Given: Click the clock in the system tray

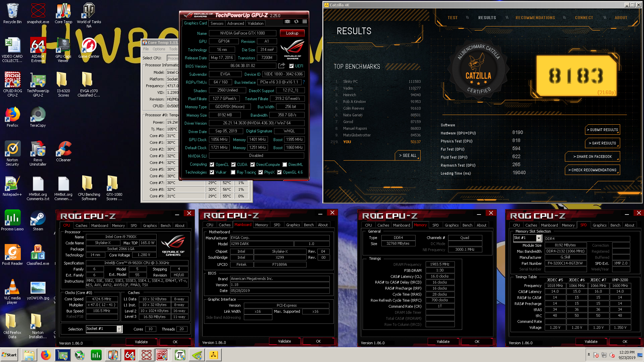Looking at the screenshot, I should pyautogui.click(x=627, y=355).
